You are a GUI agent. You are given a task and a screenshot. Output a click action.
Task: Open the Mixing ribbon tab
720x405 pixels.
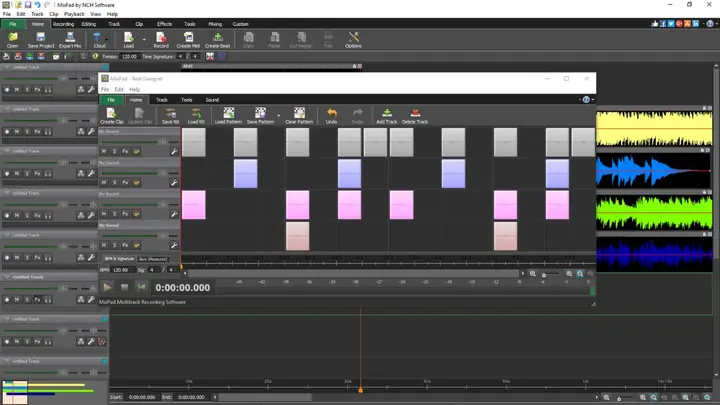[x=215, y=24]
